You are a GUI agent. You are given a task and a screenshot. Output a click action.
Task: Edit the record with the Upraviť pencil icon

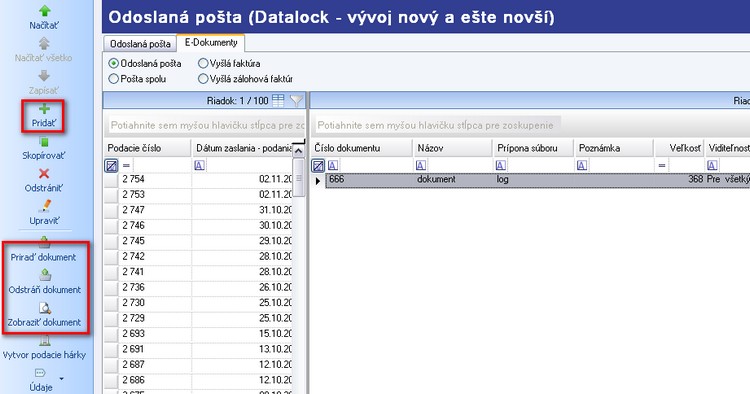[x=44, y=206]
